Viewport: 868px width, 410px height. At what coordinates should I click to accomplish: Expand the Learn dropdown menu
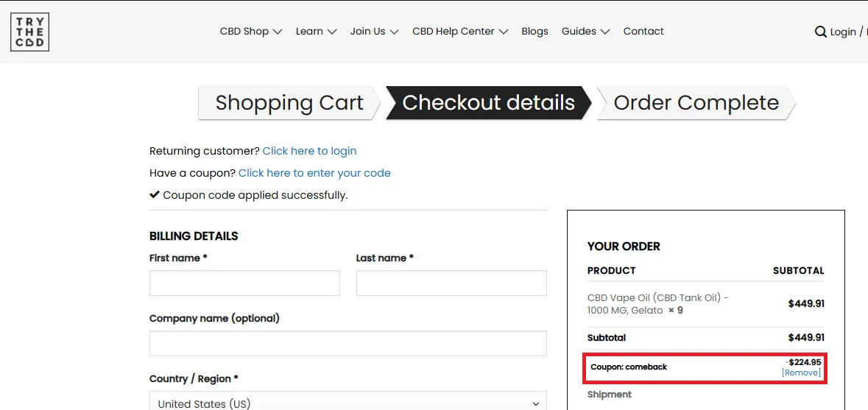[x=316, y=32]
